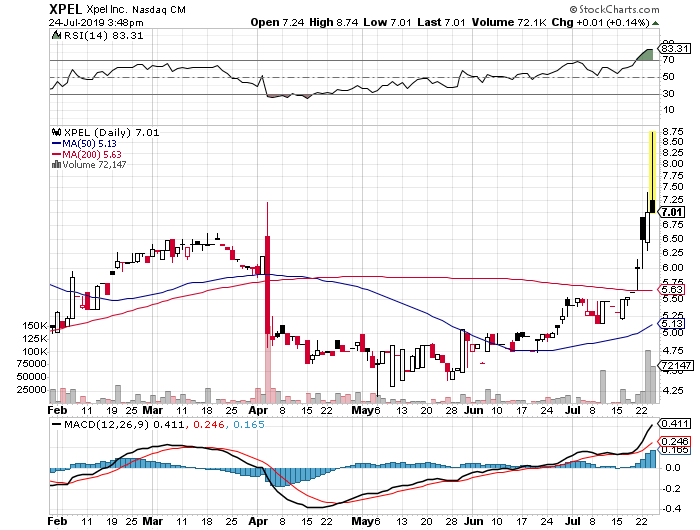
Task: Click the red 0.246 MACD signal value
Action: [208, 424]
